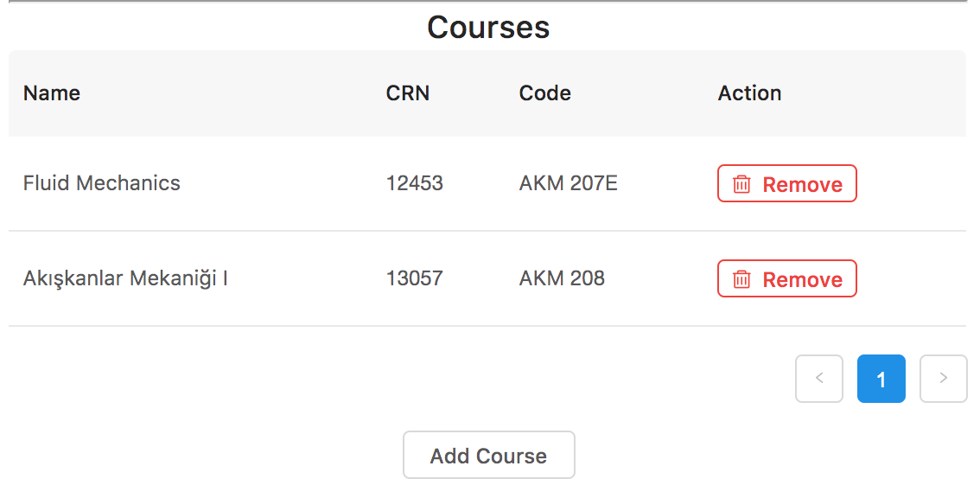Go to next page arrow
Viewport: 980px width, 498px height.
click(943, 379)
